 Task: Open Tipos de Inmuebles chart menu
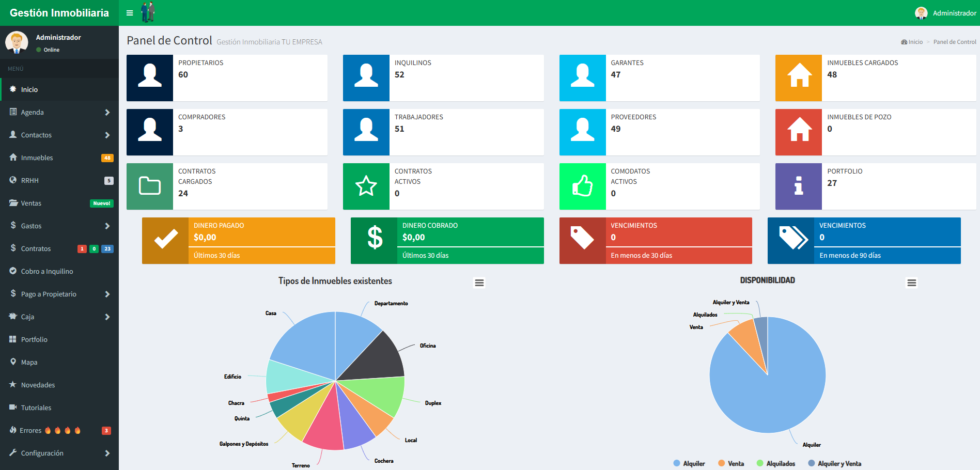[x=479, y=283]
